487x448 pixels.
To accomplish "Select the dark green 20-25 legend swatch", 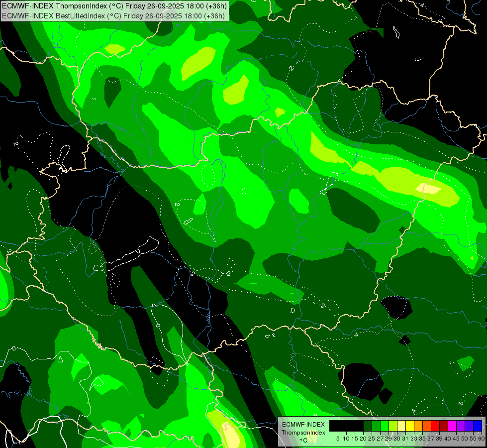I will click(x=368, y=426).
